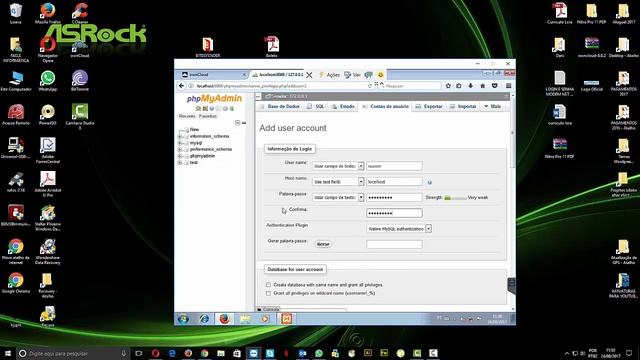Click the User name text field
The width and height of the screenshot is (640, 360).
394,166
